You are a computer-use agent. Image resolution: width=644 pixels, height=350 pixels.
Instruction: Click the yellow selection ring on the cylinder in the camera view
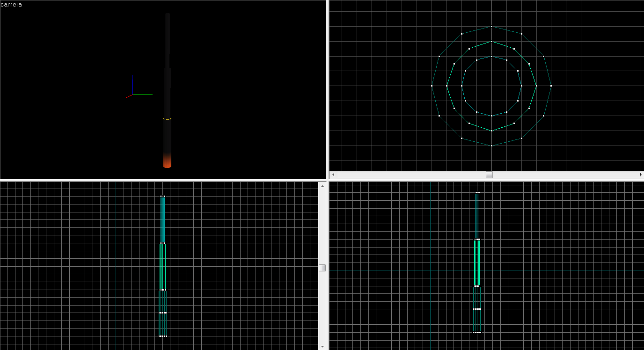coord(167,119)
